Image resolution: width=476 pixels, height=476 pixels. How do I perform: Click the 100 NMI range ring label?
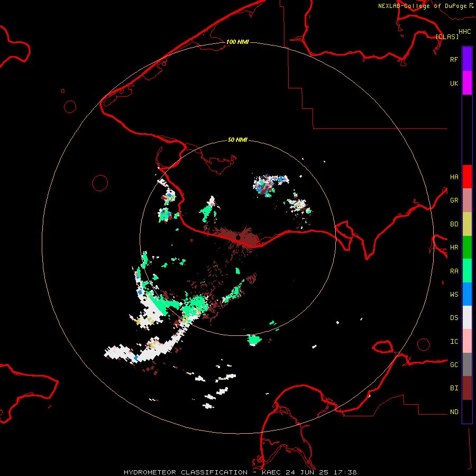tap(237, 42)
